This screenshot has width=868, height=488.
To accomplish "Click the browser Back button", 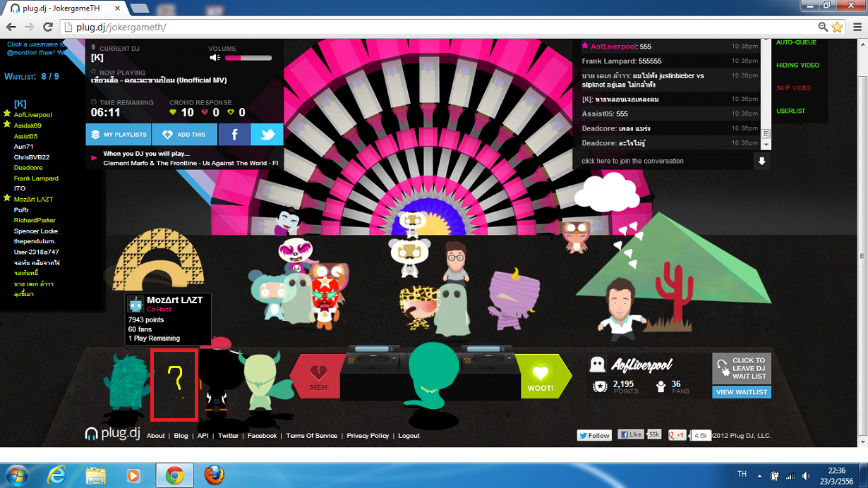I will pos(11,27).
